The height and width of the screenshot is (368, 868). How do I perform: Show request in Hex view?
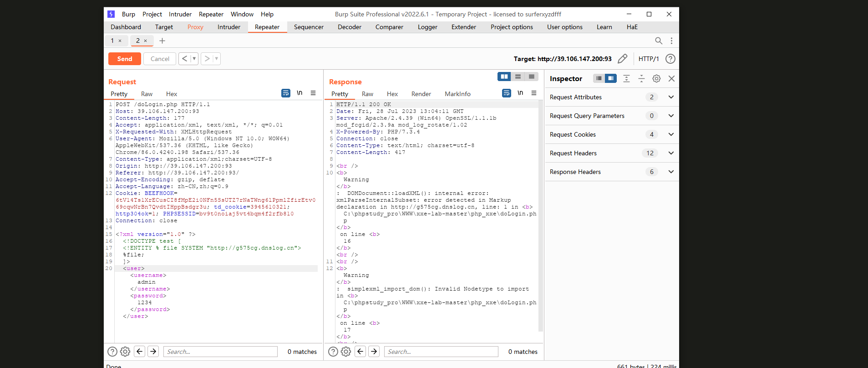coord(172,94)
